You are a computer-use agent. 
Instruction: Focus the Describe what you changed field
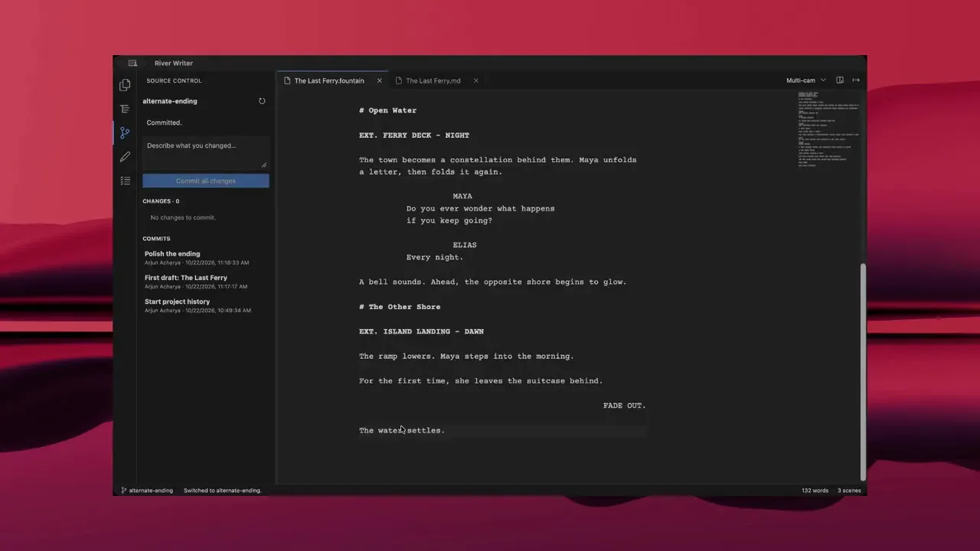point(205,152)
